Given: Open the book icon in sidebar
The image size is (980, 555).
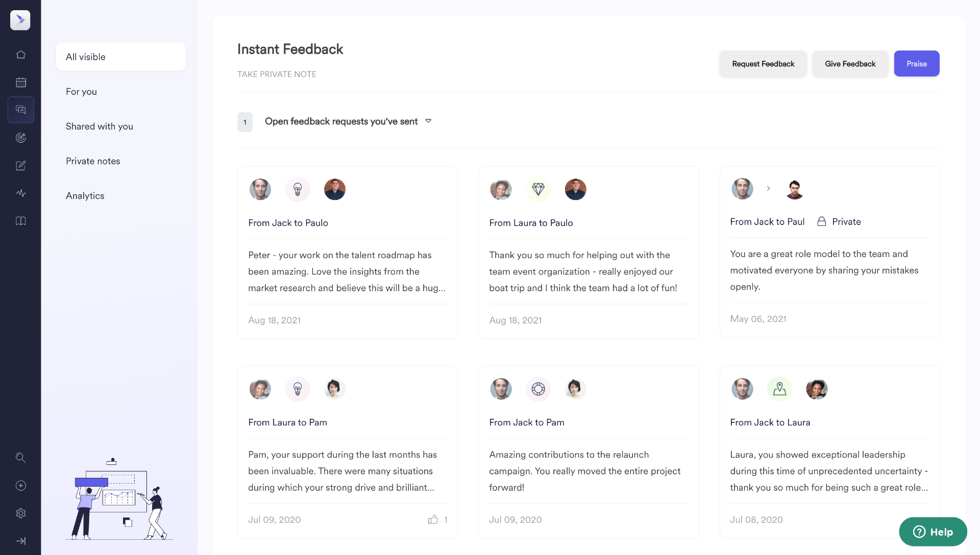Looking at the screenshot, I should [20, 221].
